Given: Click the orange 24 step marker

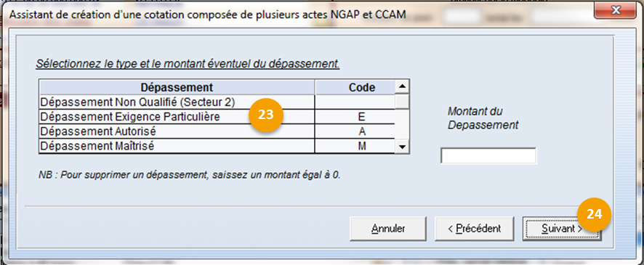Looking at the screenshot, I should pos(594,215).
